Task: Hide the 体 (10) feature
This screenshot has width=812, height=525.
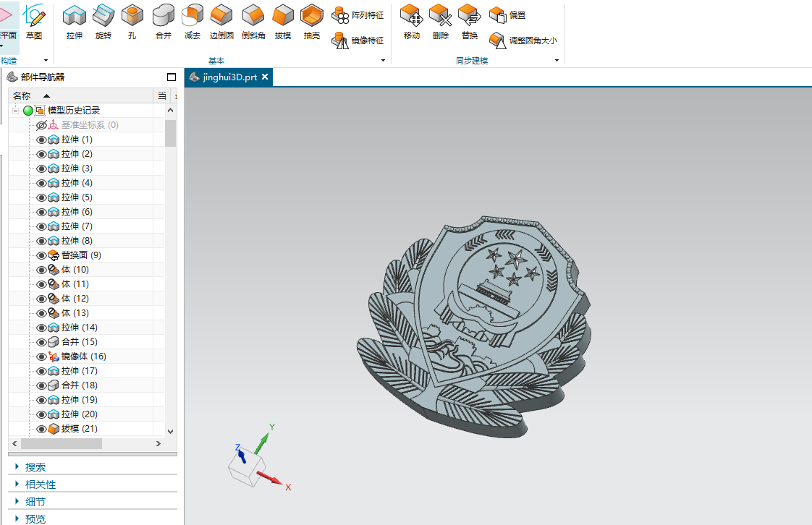Action: [41, 270]
